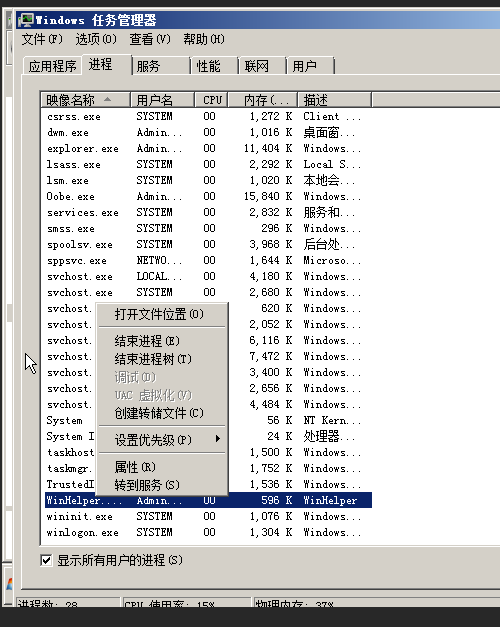The width and height of the screenshot is (500, 627).
Task: Open the 查看(V) menu
Action: tap(150, 39)
